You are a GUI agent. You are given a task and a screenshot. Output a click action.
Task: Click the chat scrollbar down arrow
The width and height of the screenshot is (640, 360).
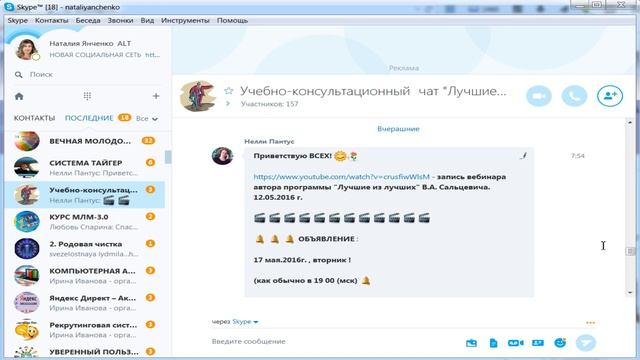(630, 292)
